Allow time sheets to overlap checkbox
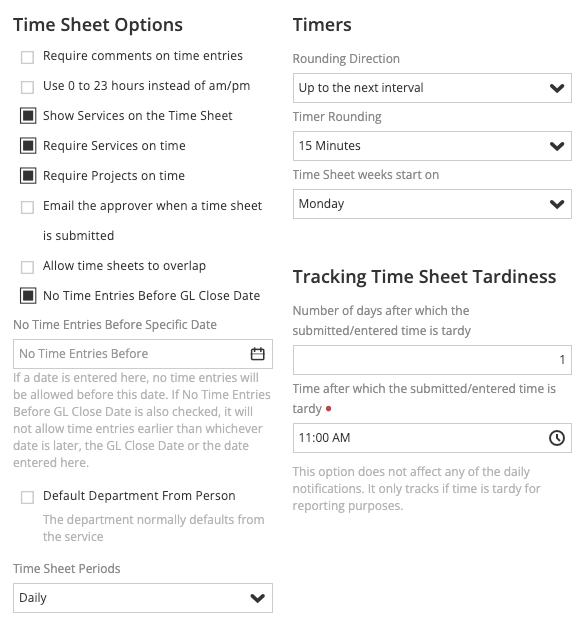The image size is (588, 633). pyautogui.click(x=27, y=267)
